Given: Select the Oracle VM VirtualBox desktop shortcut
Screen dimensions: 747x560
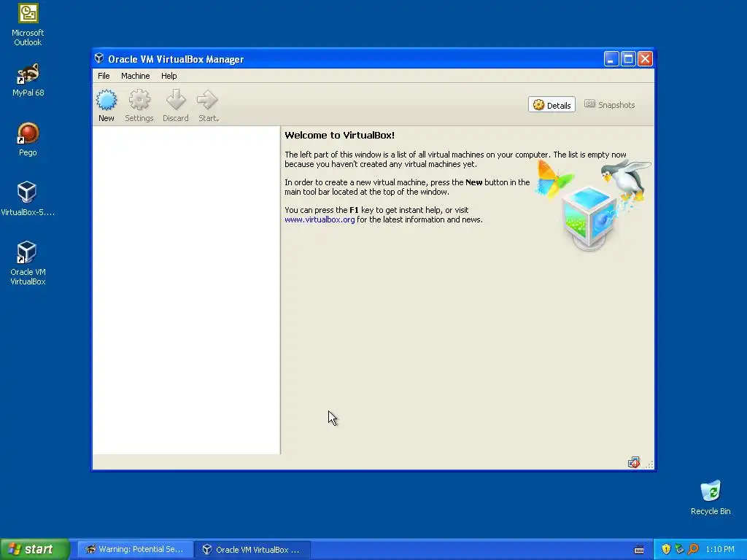Looking at the screenshot, I should pos(28,263).
